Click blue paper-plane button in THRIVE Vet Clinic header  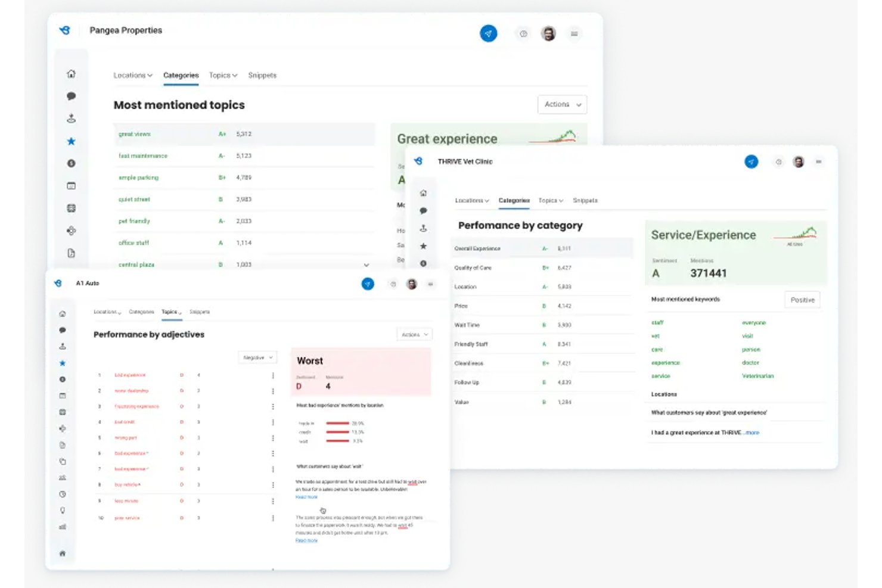tap(751, 161)
